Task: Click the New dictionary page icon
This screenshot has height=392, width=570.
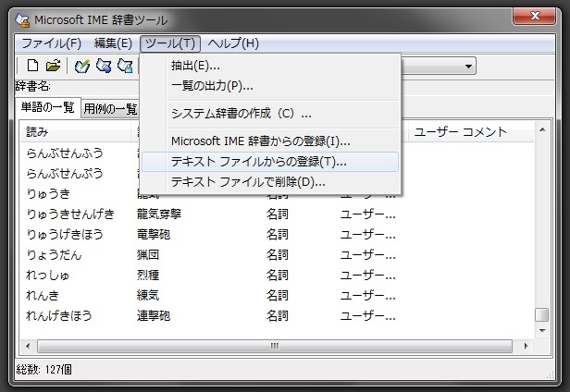Action: 32,66
